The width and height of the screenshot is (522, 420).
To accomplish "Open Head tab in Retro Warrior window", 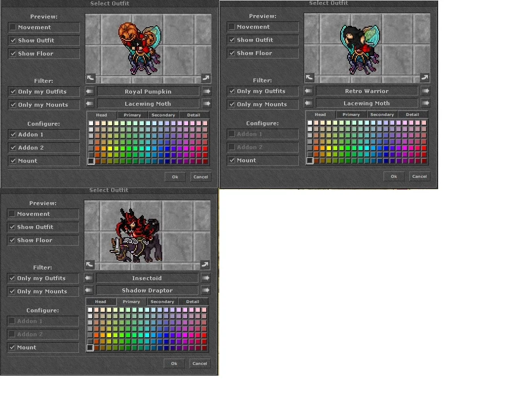I will click(320, 115).
